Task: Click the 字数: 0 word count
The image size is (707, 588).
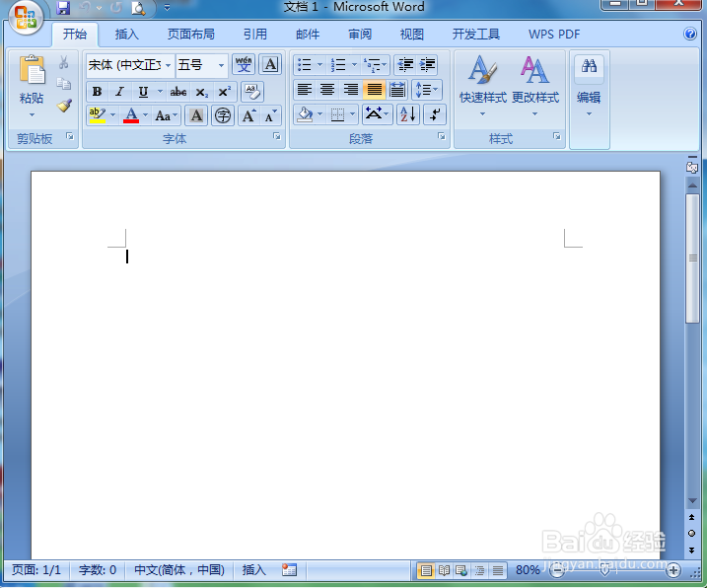Action: [98, 570]
